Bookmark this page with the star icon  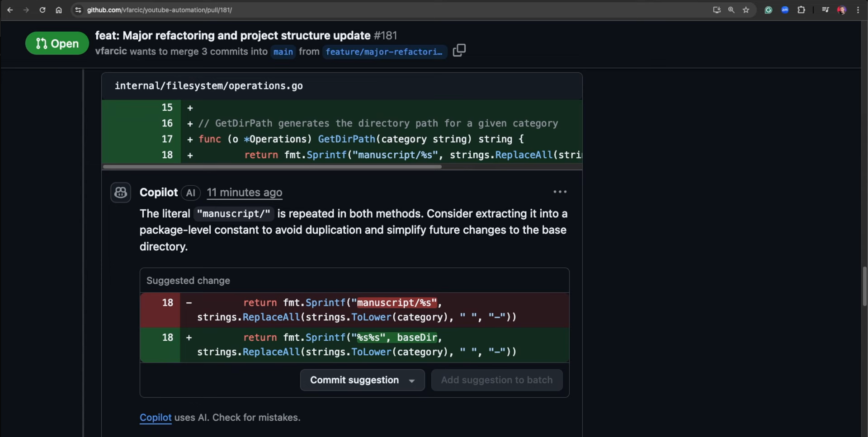pos(746,10)
